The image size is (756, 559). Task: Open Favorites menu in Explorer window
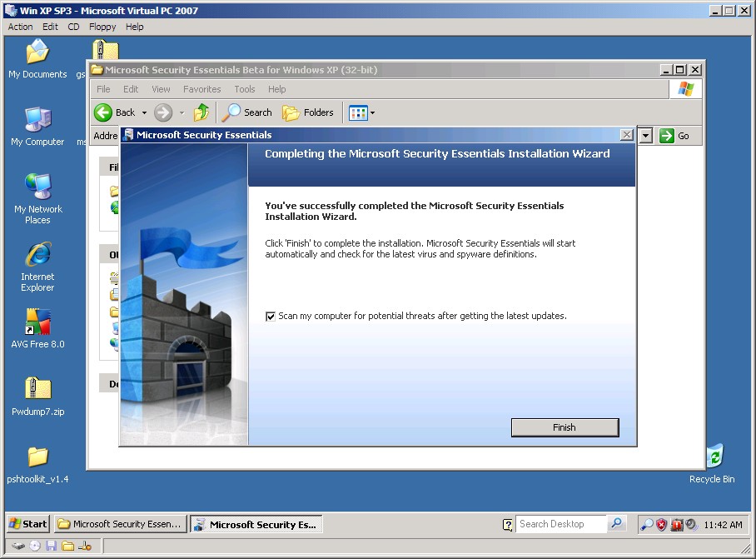coord(202,89)
